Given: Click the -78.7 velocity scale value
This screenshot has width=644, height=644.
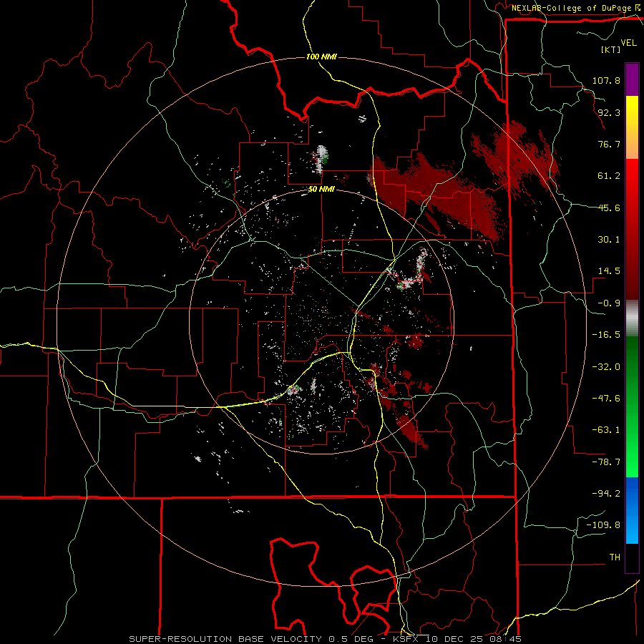Looking at the screenshot, I should pos(606,462).
